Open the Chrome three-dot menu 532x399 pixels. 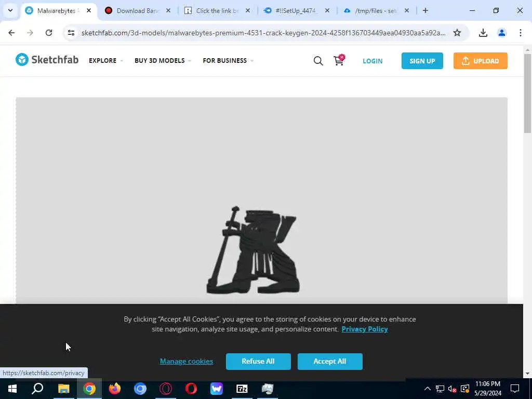point(520,33)
